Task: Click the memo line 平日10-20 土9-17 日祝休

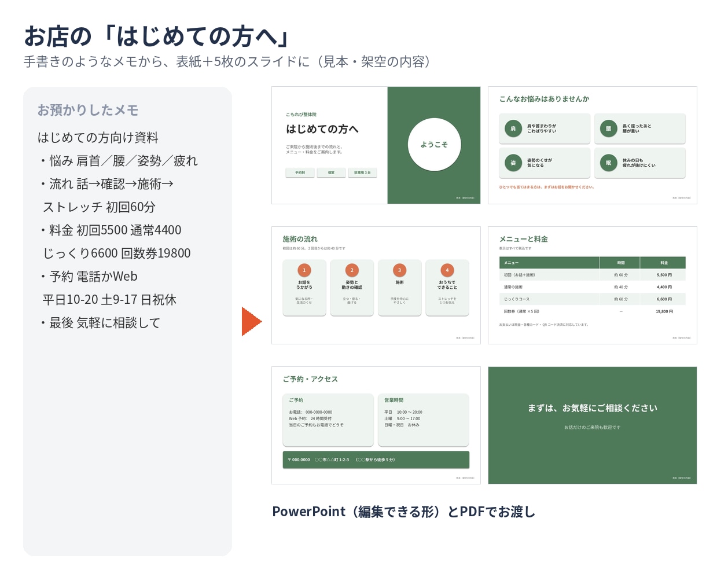Action: click(109, 300)
